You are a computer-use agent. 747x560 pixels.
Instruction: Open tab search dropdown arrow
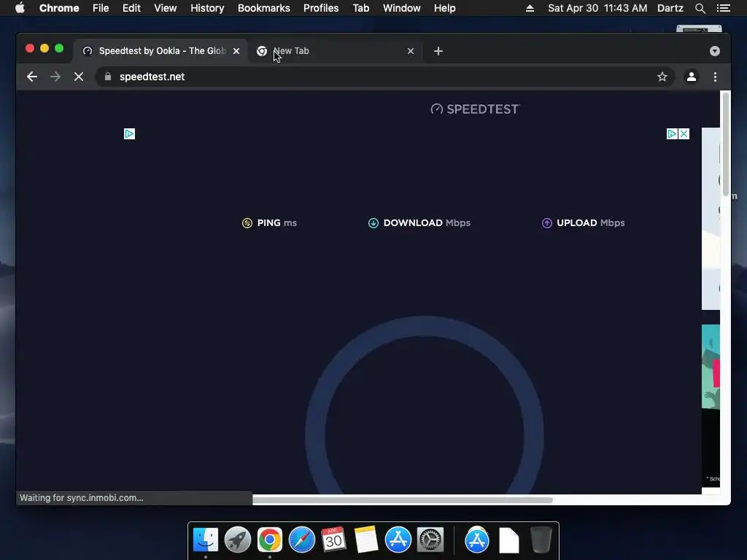pos(715,51)
